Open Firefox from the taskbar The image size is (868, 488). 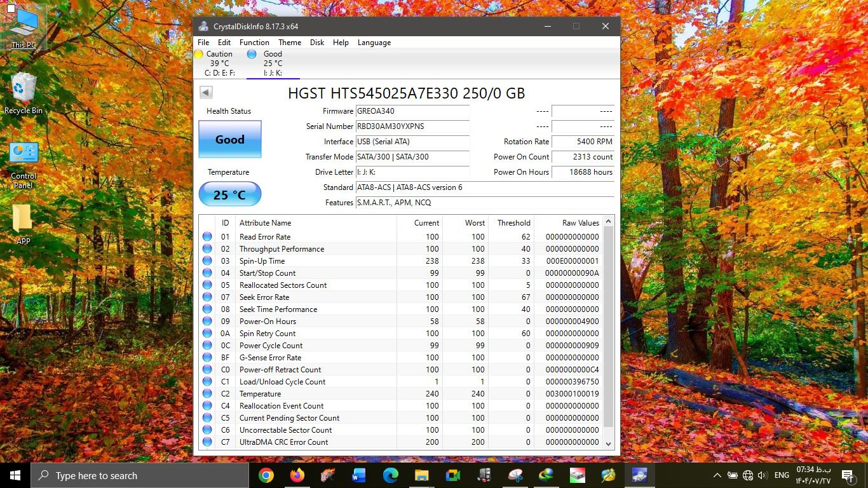[x=297, y=475]
